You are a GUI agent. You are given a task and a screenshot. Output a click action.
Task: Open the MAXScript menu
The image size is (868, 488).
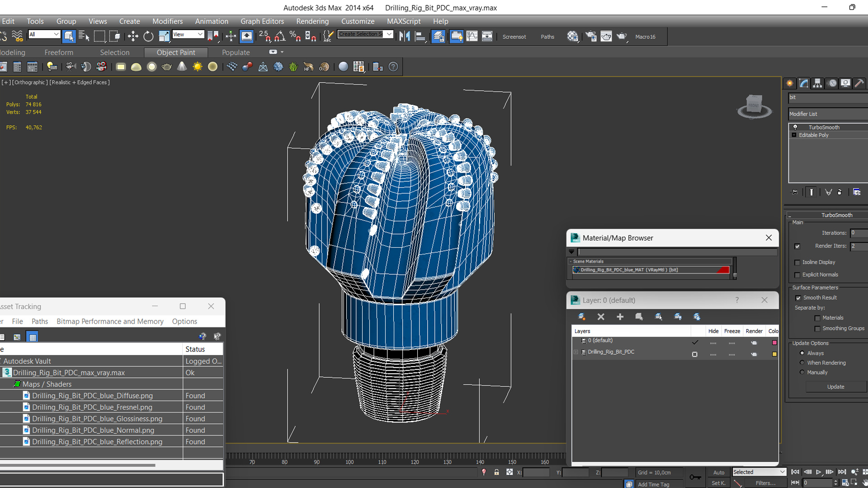pos(404,21)
